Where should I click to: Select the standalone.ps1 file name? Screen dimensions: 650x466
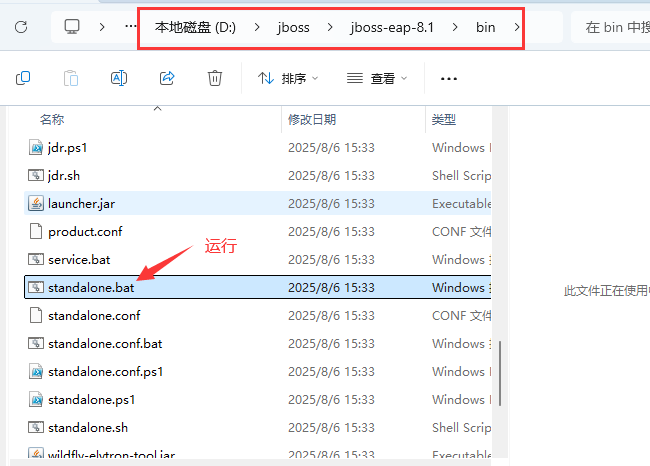[x=91, y=399]
